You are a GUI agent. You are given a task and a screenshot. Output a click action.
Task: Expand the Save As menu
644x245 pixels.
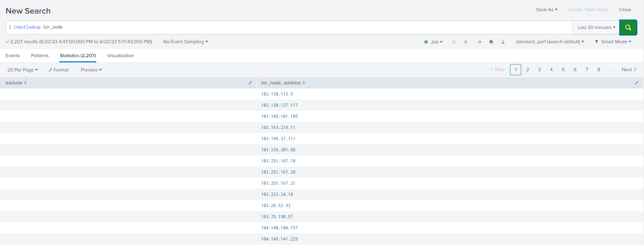pos(547,10)
